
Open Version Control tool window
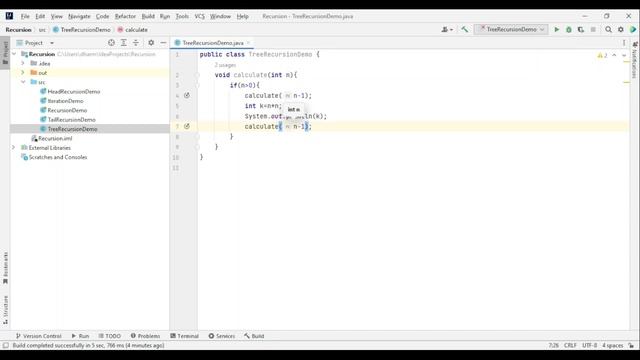click(38, 336)
